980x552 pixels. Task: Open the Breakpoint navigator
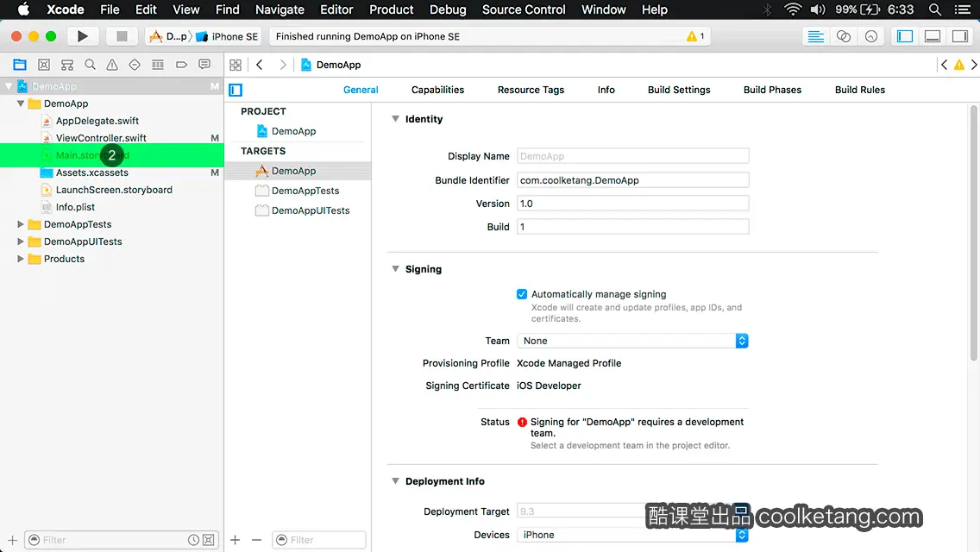coord(181,65)
